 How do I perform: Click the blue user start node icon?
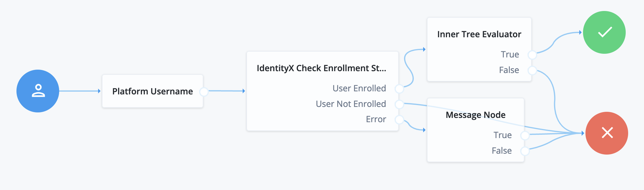pyautogui.click(x=38, y=91)
